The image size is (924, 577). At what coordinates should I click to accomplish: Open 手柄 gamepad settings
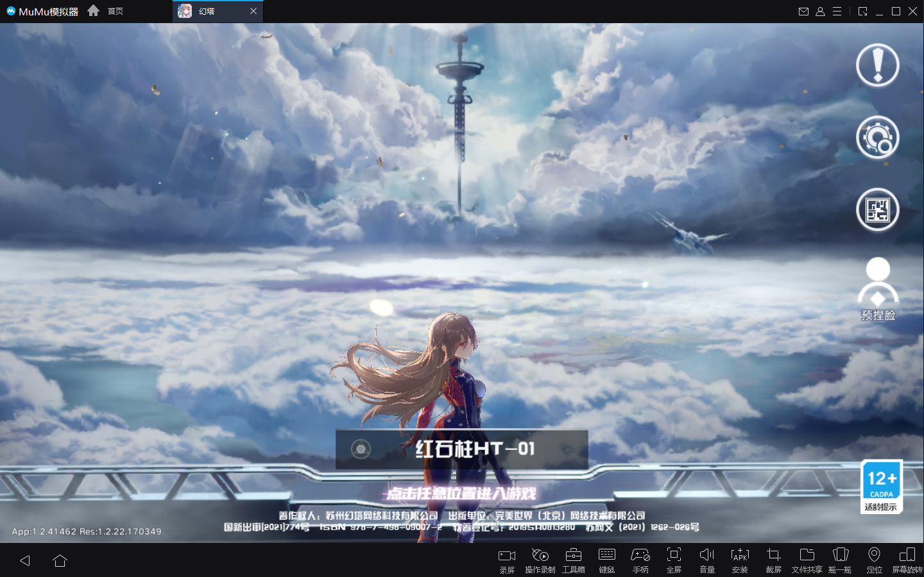640,560
